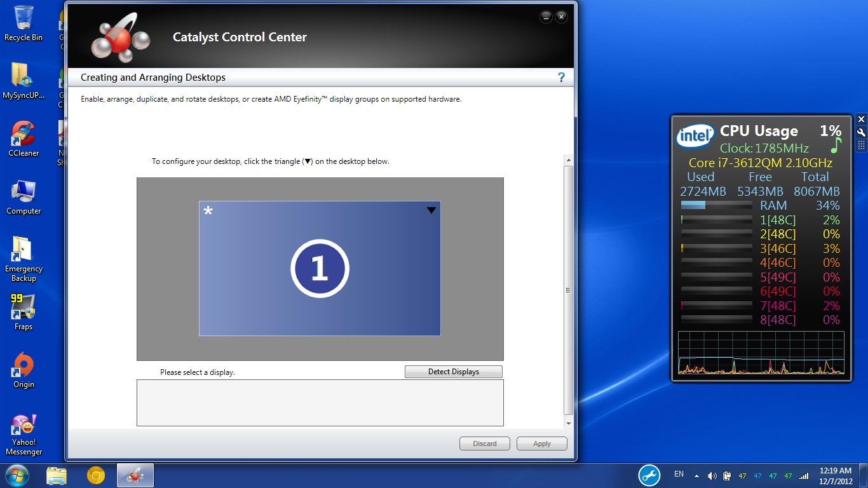Screen dimensions: 868x488
Task: Click the Catalyst Control Center taskbar button
Action: click(135, 475)
